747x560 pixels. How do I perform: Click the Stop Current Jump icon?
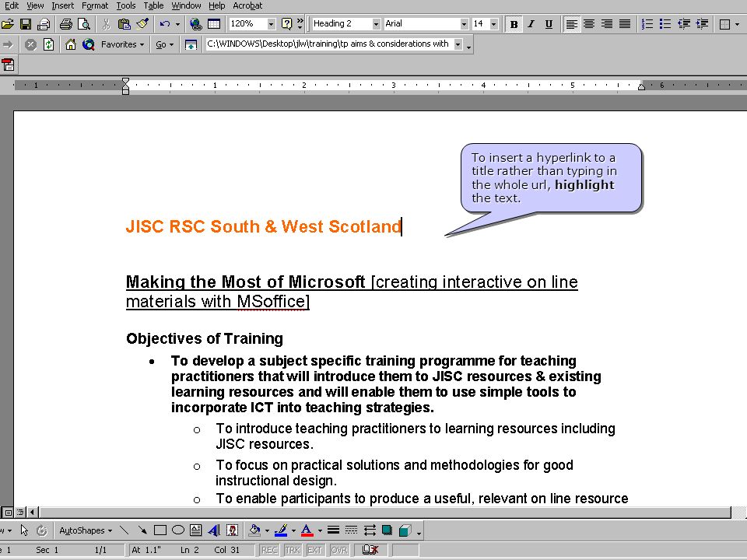click(30, 45)
